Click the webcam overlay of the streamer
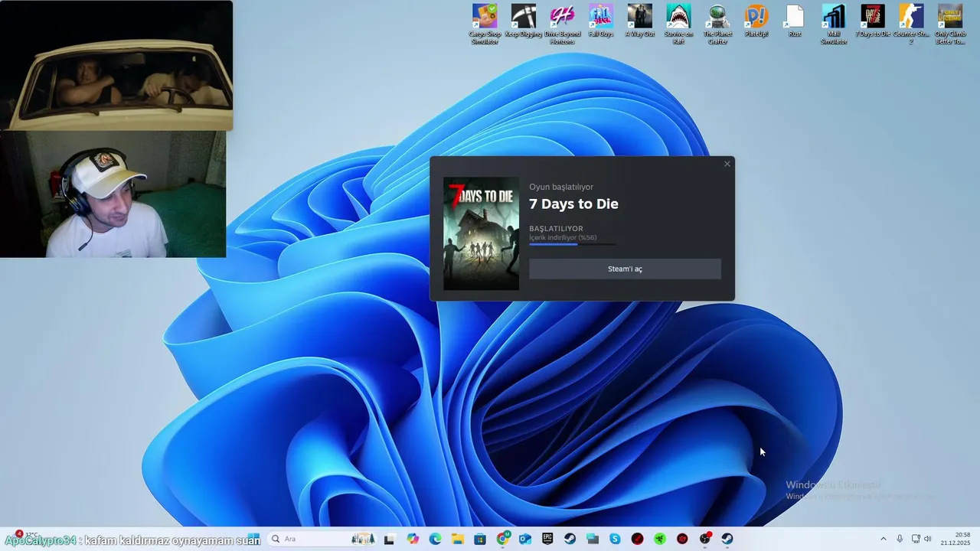Image resolution: width=980 pixels, height=551 pixels. pos(113,194)
